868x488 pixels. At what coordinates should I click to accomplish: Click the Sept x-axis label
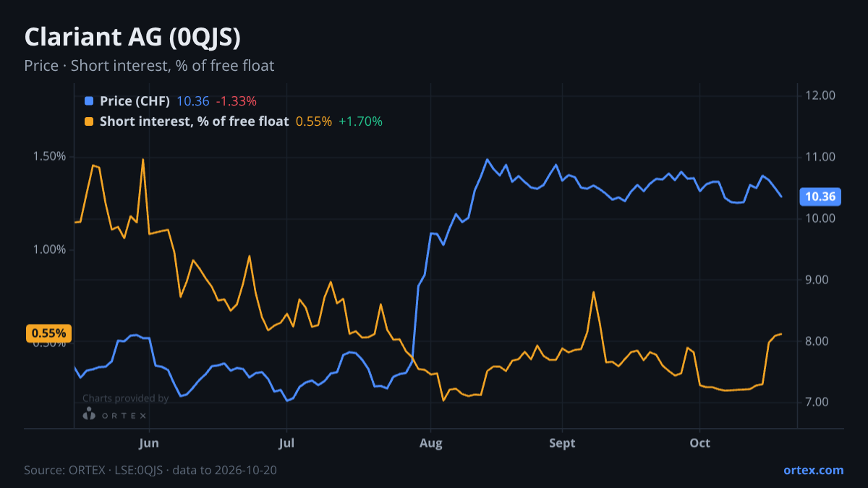[562, 442]
